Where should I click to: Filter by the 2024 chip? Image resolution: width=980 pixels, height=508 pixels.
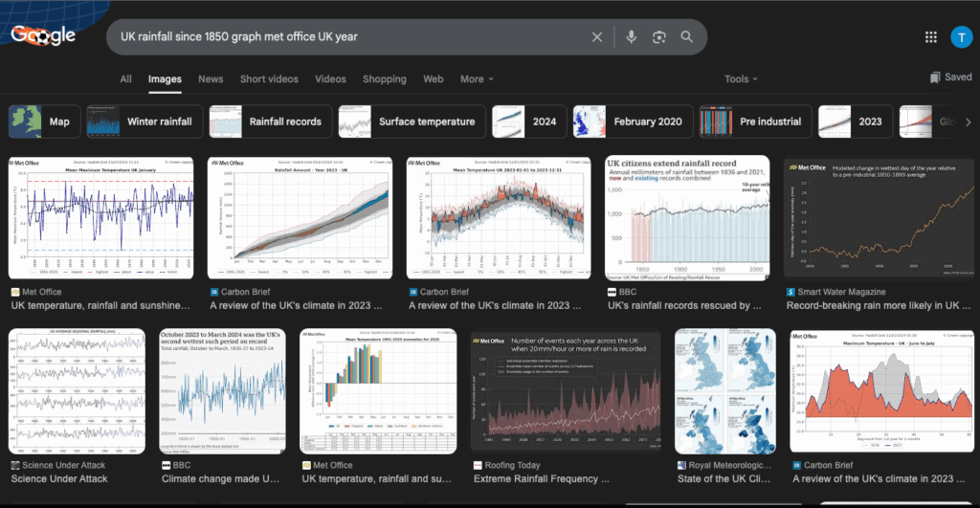coord(529,121)
